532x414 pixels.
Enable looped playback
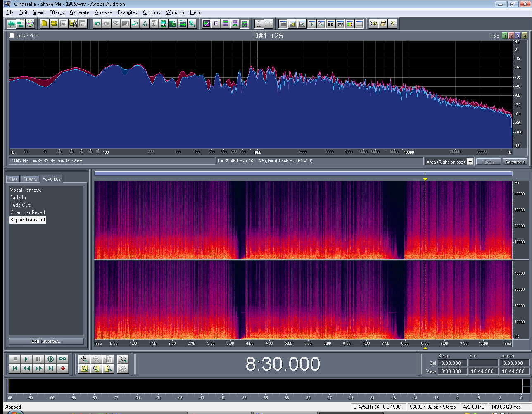[x=62, y=359]
